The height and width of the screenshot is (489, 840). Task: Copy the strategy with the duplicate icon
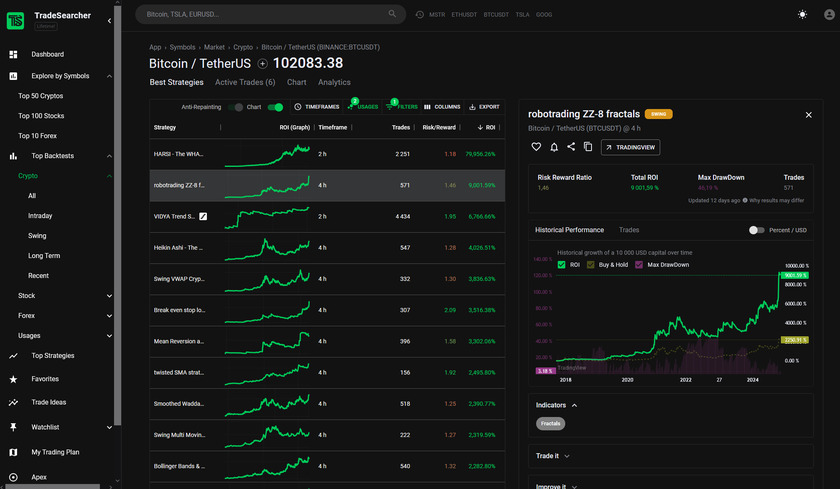tap(588, 147)
